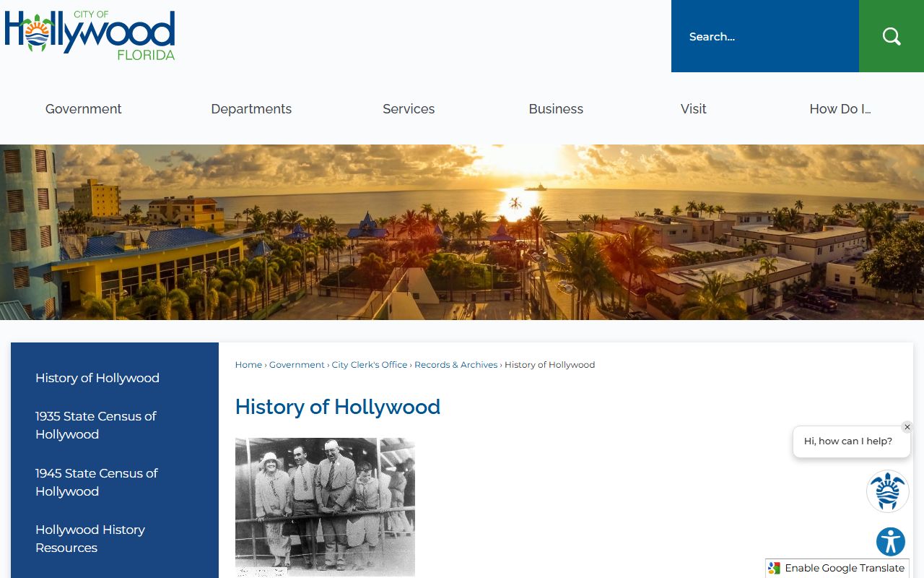This screenshot has height=578, width=924.
Task: Click the History of Hollywood page heading
Action: [x=337, y=407]
